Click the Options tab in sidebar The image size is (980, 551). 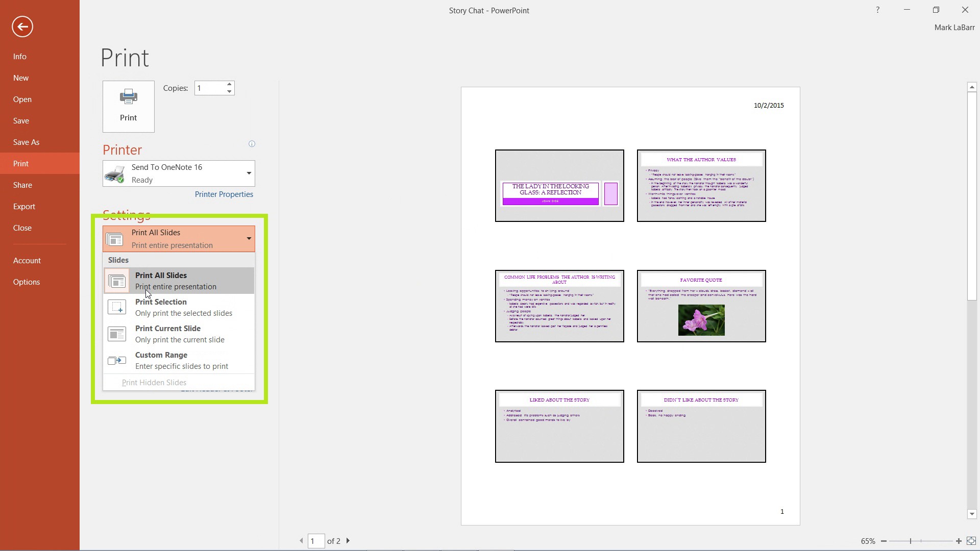pyautogui.click(x=27, y=282)
